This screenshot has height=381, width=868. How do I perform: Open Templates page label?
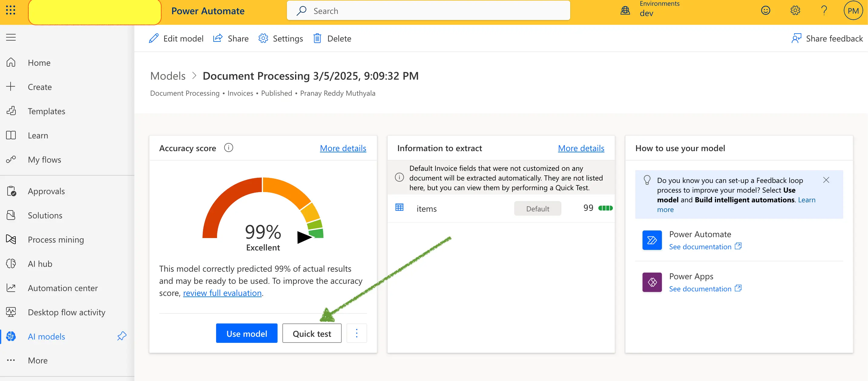point(47,111)
